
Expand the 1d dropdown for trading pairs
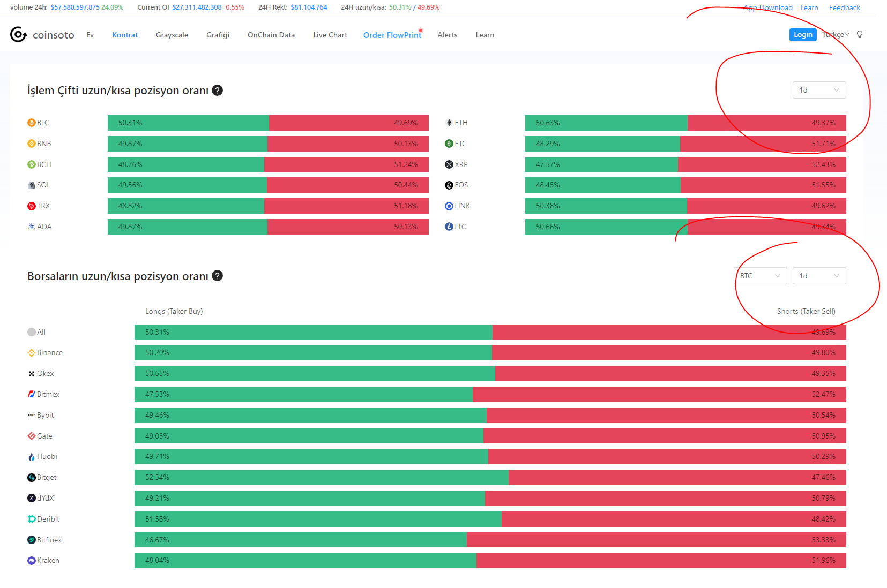point(819,90)
